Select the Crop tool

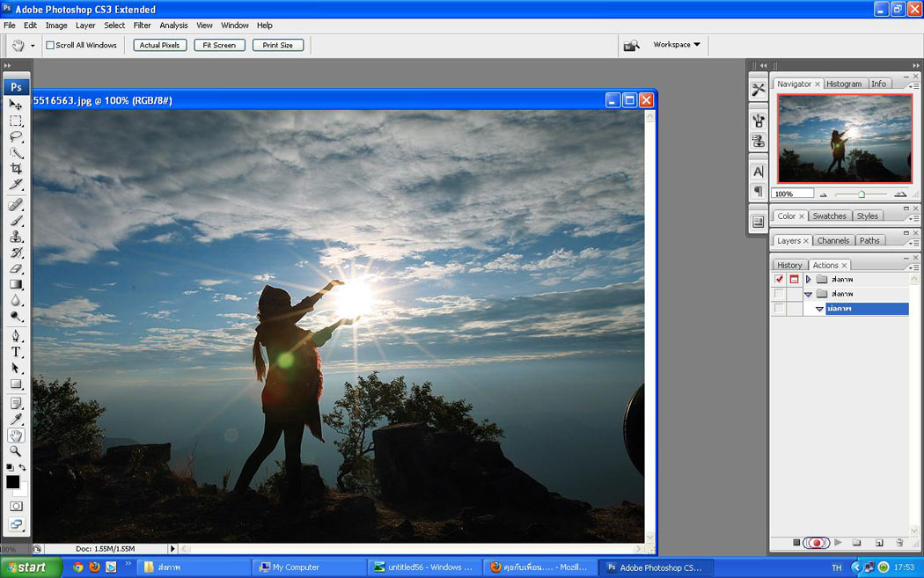pos(16,169)
